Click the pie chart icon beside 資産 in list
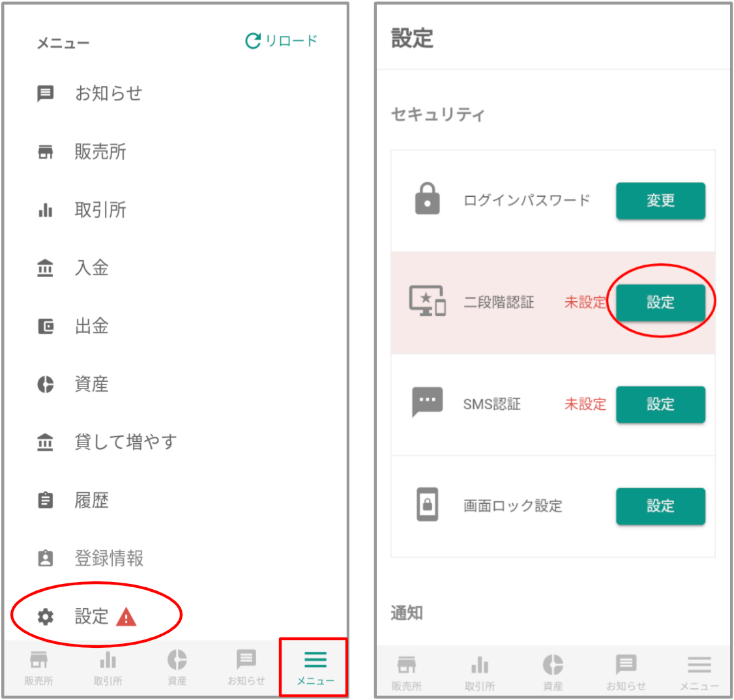734x700 pixels. pyautogui.click(x=46, y=384)
